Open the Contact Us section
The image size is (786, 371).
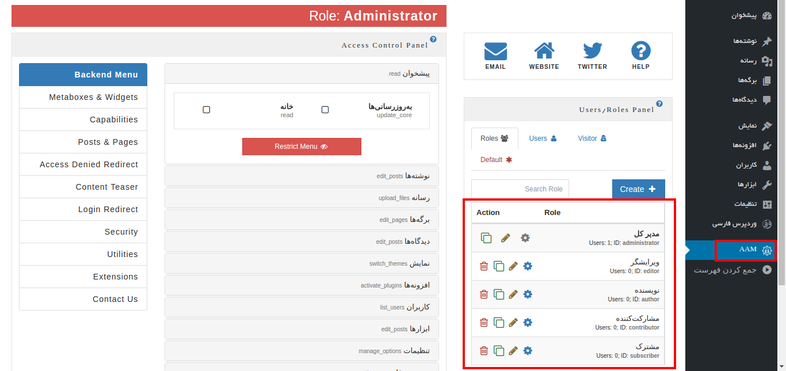point(83,299)
